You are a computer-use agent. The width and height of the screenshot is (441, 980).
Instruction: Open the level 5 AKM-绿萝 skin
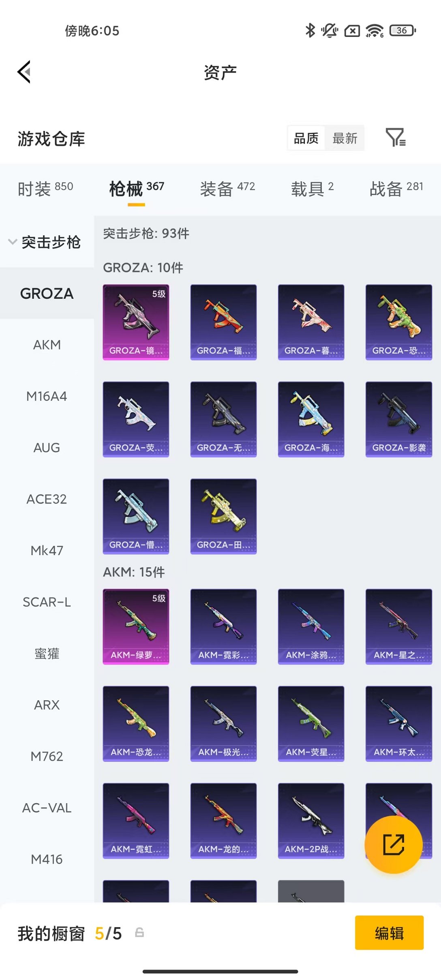tap(136, 626)
